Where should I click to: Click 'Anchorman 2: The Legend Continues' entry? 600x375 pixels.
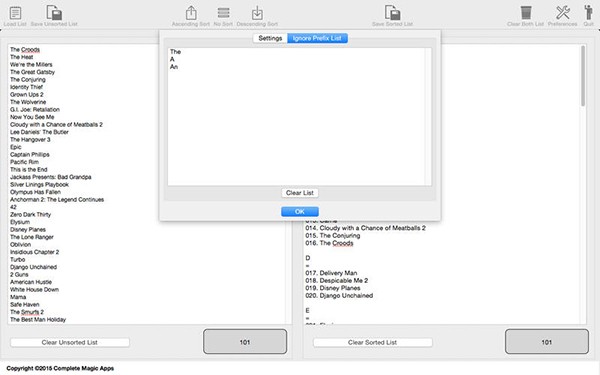pyautogui.click(x=57, y=200)
